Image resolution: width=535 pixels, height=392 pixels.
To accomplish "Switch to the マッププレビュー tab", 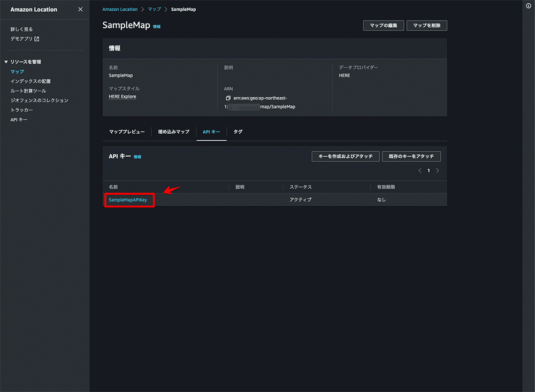I will click(x=127, y=132).
